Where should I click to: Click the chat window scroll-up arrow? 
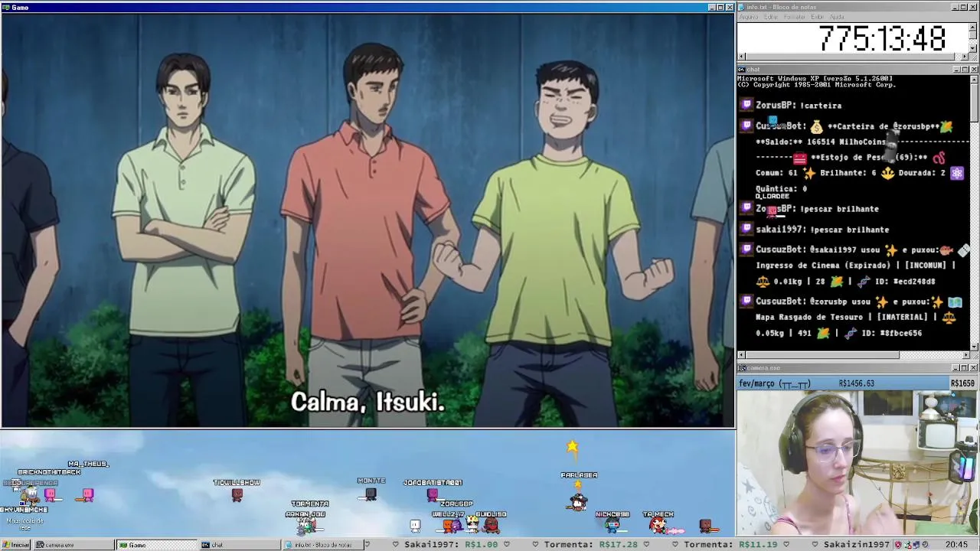tap(974, 79)
